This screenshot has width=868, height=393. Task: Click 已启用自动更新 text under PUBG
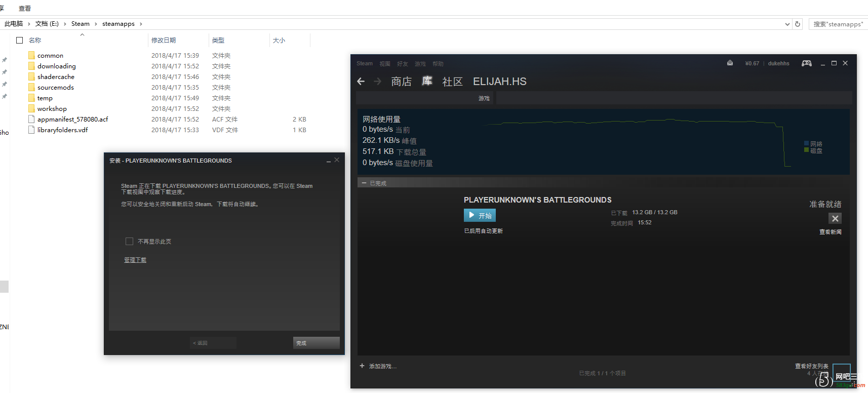click(x=484, y=231)
